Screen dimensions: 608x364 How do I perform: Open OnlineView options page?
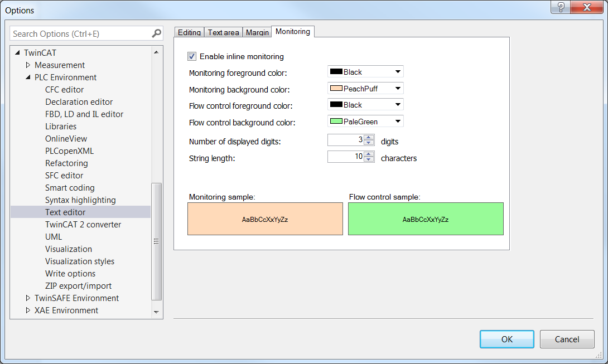(x=66, y=139)
